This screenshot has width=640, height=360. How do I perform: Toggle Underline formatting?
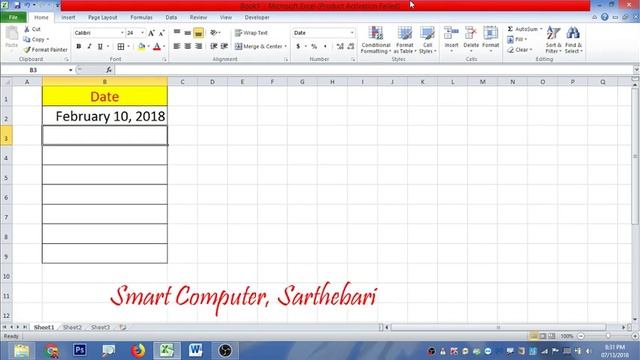(100, 47)
